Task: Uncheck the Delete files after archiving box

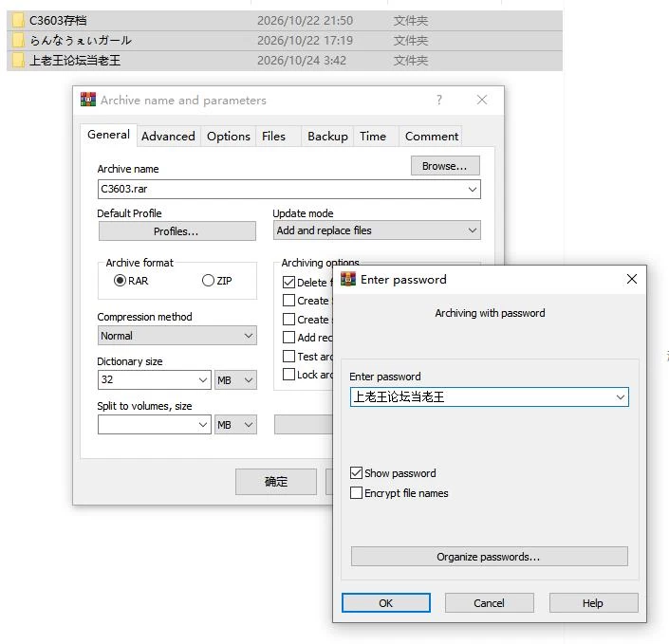Action: [288, 282]
